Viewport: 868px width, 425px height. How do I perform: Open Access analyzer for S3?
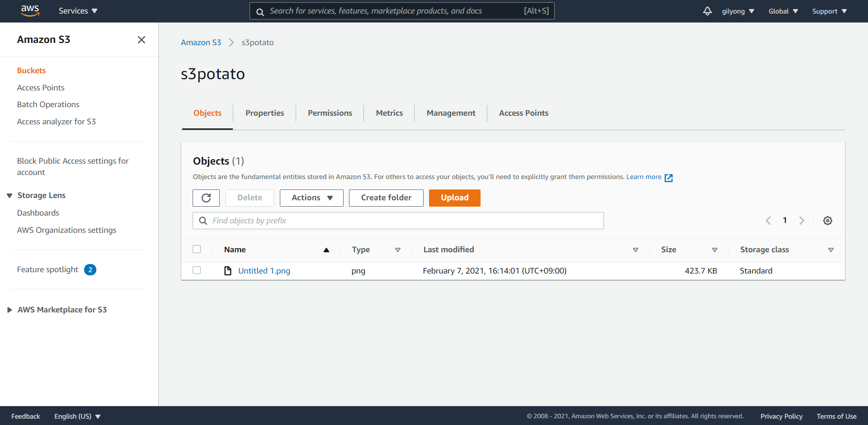pyautogui.click(x=57, y=122)
